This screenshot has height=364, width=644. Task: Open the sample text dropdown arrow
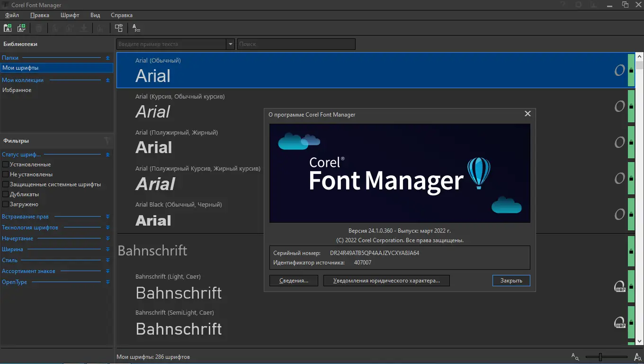[231, 44]
